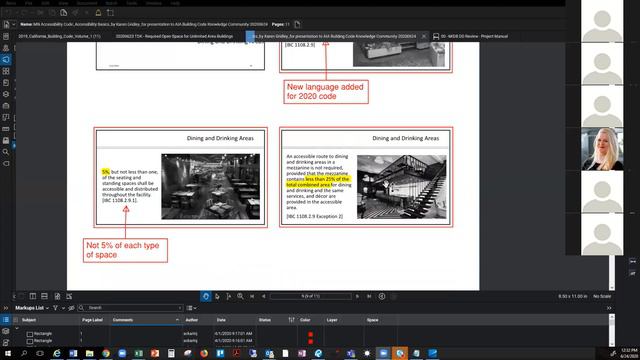Click the second Rectangle row's red color swatch

point(311,341)
